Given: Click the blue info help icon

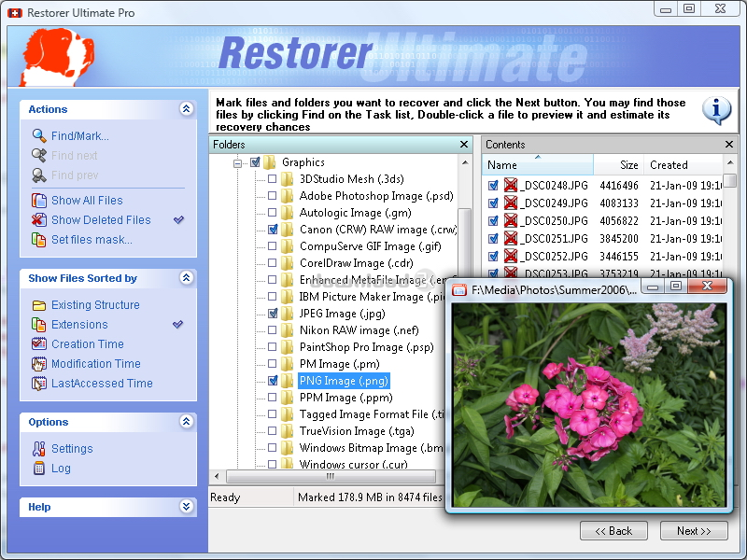Looking at the screenshot, I should tap(717, 110).
